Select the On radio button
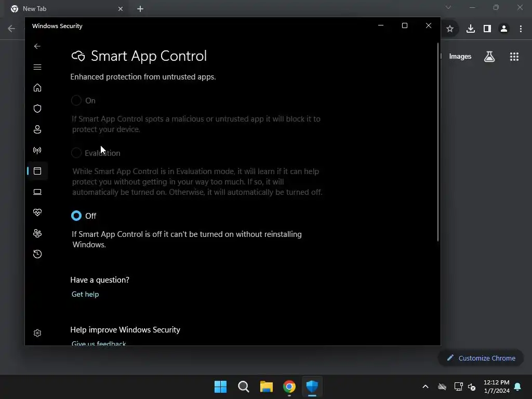 [x=76, y=100]
